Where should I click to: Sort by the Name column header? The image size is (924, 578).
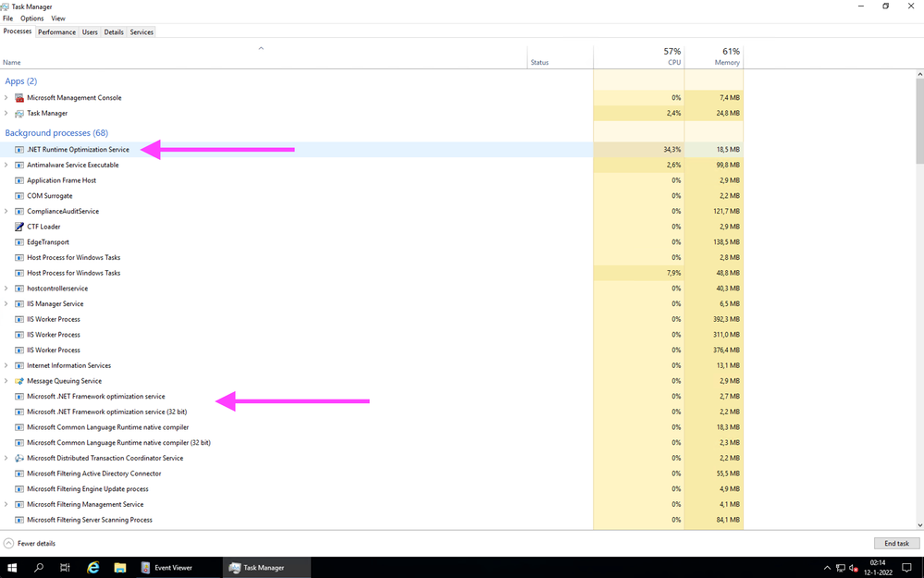tap(264, 56)
